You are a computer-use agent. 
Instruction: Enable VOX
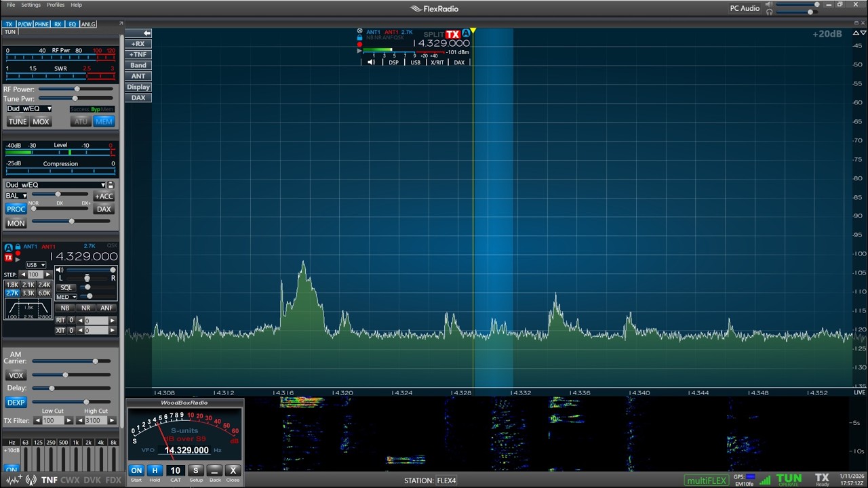coord(16,375)
